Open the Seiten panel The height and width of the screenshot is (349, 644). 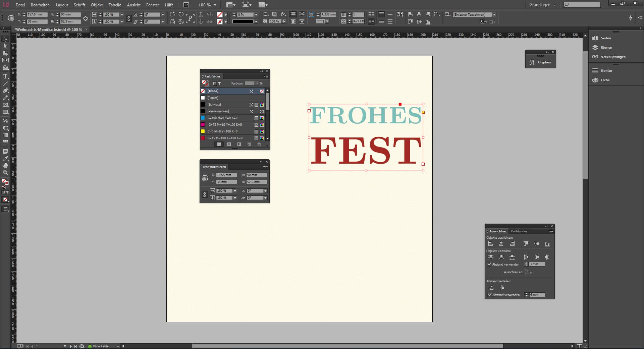tap(605, 38)
